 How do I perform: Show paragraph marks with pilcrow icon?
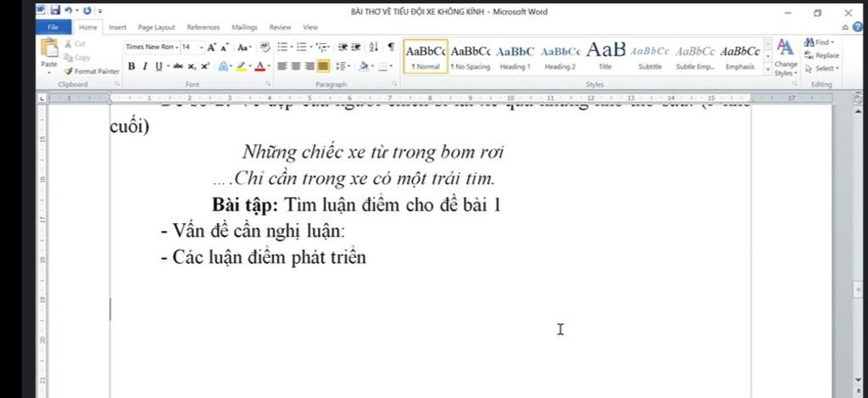coord(392,48)
